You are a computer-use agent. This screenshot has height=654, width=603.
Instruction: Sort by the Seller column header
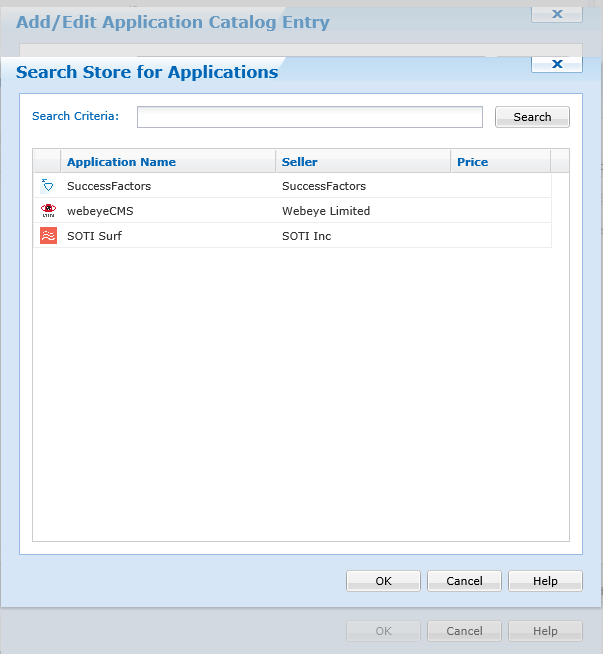click(300, 162)
